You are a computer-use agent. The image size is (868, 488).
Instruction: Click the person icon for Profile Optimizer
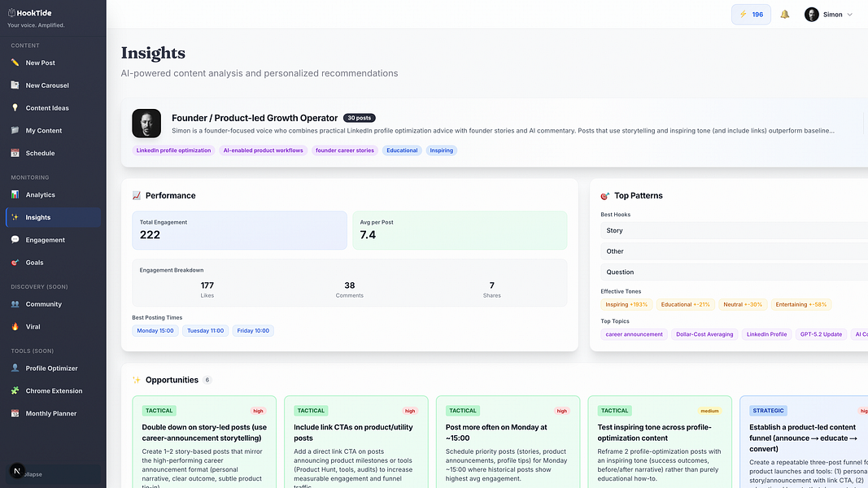(15, 368)
